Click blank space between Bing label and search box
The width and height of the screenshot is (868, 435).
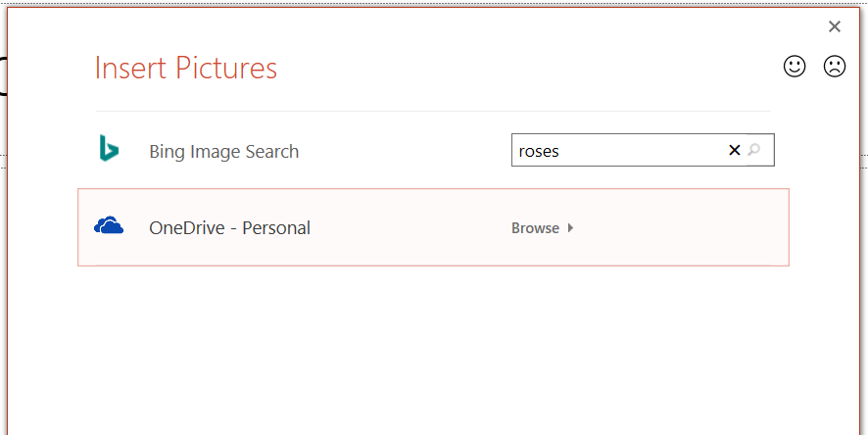[402, 152]
